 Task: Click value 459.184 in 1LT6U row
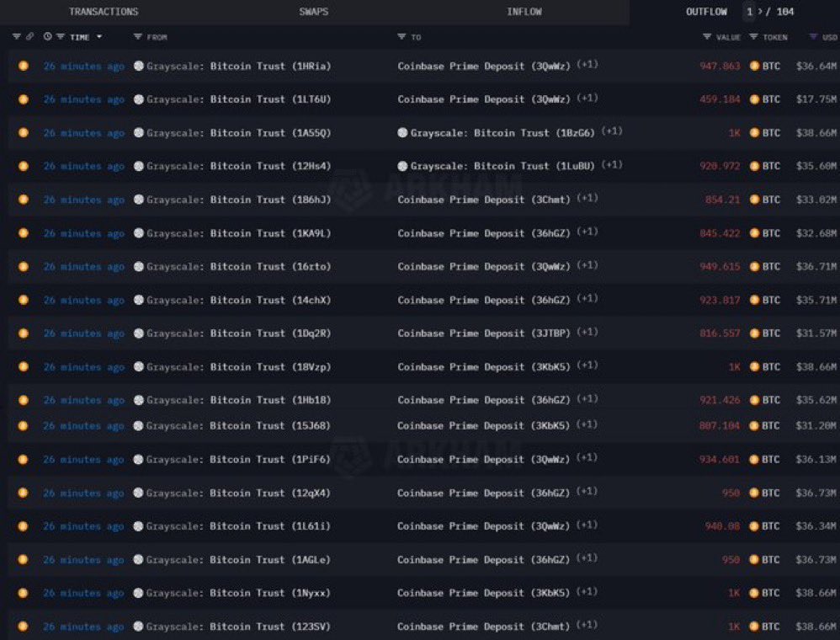(x=720, y=99)
